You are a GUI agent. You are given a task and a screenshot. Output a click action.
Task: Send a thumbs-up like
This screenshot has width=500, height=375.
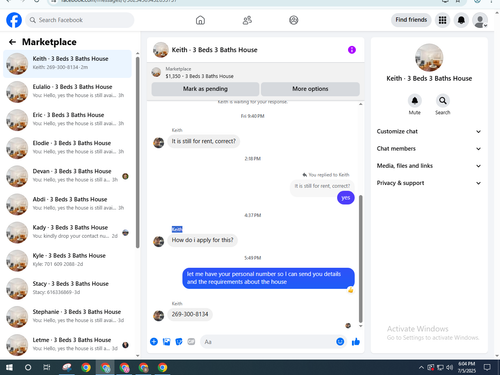click(x=356, y=341)
